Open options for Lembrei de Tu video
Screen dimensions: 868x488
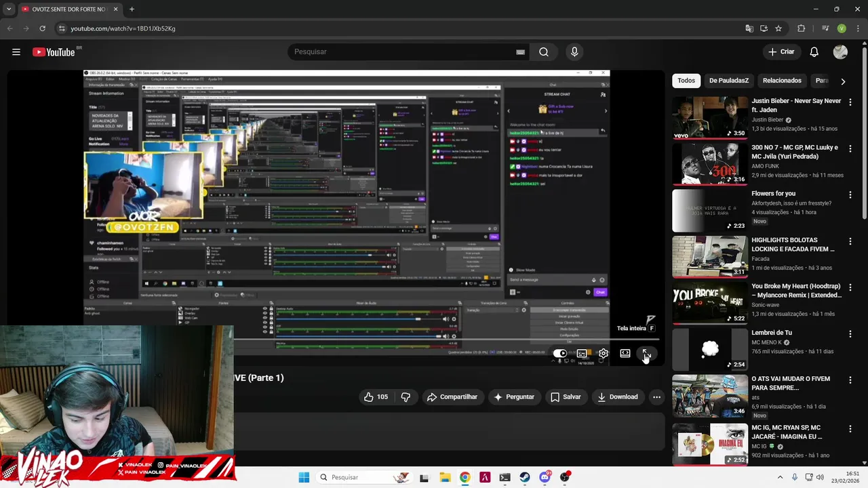[850, 334]
